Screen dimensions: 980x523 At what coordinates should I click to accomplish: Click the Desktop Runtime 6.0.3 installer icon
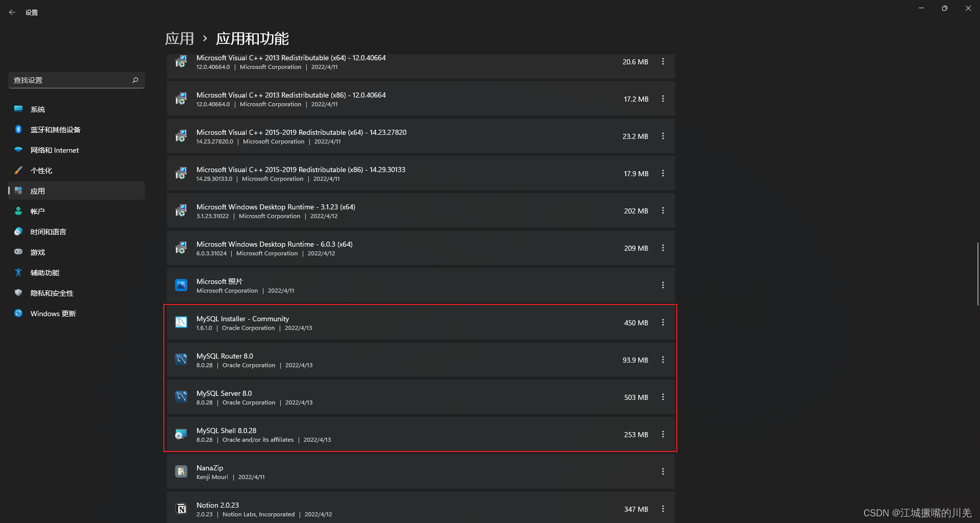point(181,248)
